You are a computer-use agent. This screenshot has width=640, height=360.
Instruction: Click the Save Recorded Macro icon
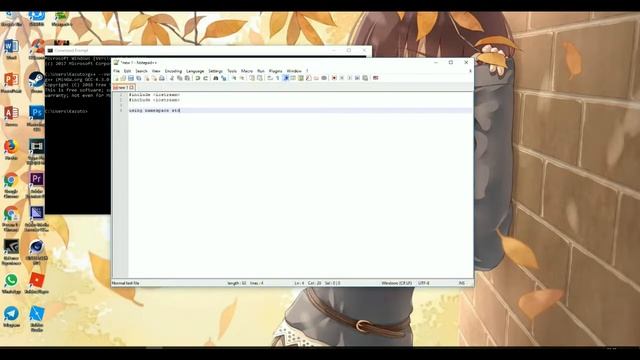pos(364,78)
